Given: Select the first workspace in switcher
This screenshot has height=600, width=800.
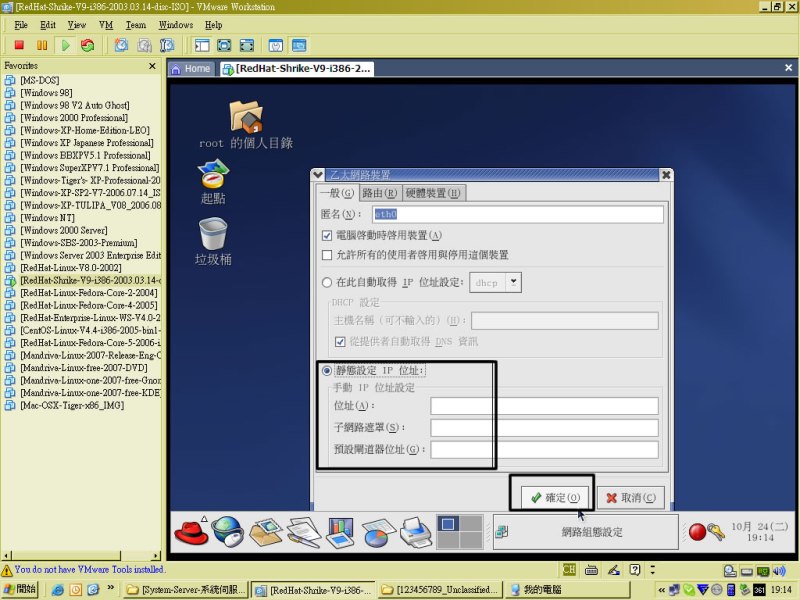Looking at the screenshot, I should (x=448, y=523).
